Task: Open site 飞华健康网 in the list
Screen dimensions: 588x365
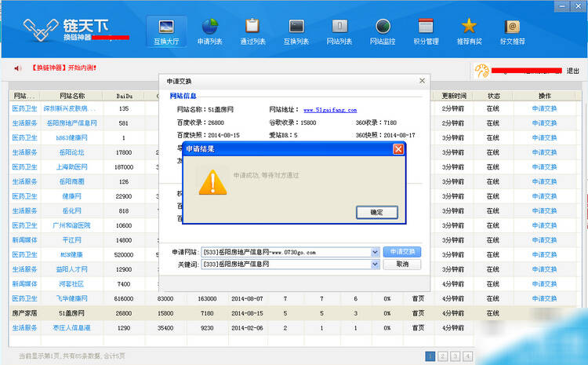Action: click(71, 298)
